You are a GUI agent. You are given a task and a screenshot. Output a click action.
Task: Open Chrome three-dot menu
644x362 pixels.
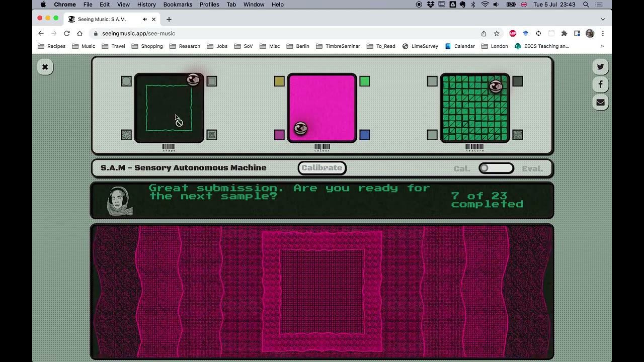[x=603, y=33]
